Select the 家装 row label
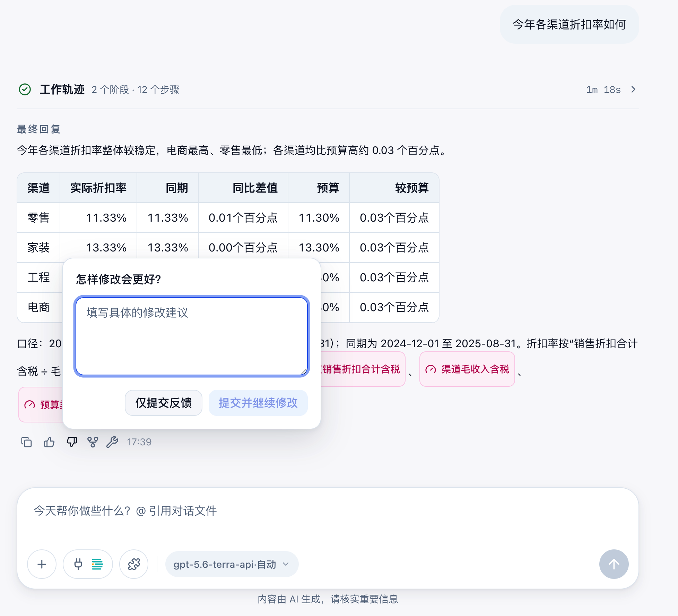 click(x=38, y=247)
